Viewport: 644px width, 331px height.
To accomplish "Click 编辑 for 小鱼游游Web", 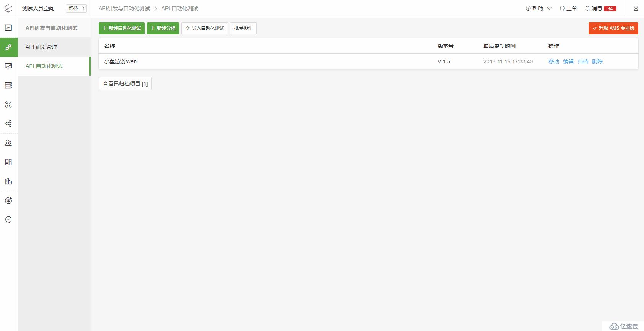I will (x=568, y=61).
